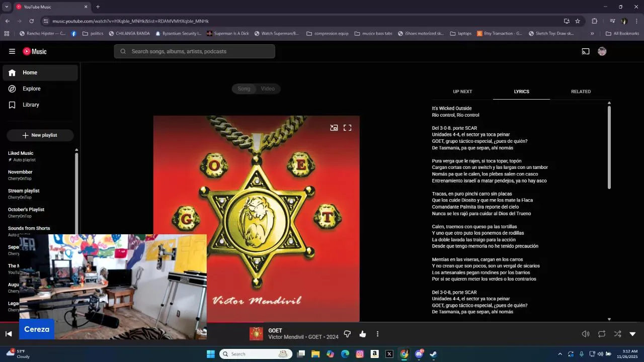Click the browser Back arrow

[x=7, y=21]
